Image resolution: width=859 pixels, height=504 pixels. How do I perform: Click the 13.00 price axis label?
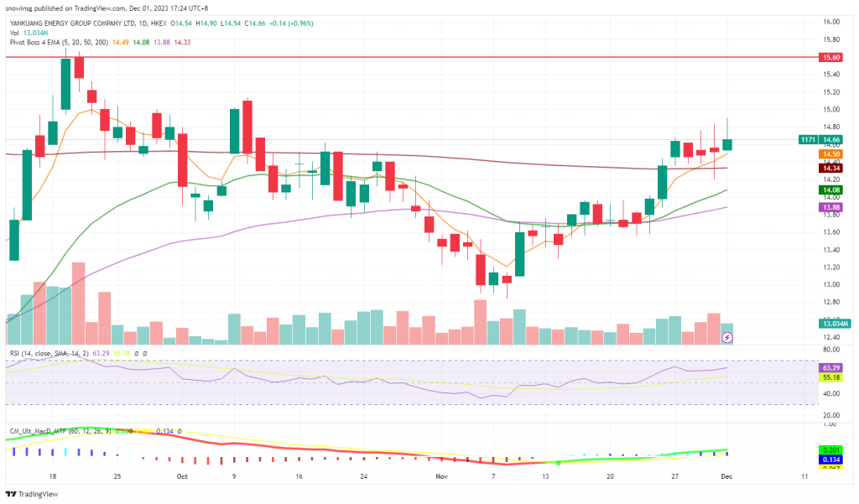pyautogui.click(x=831, y=285)
